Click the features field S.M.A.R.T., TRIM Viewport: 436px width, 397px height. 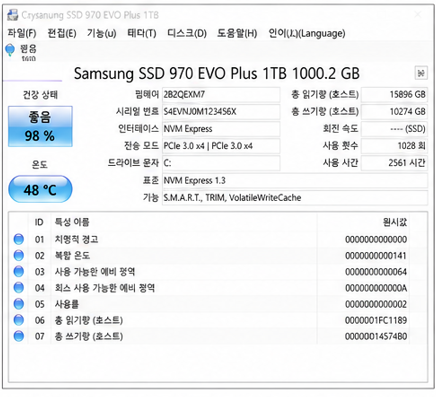coord(295,198)
